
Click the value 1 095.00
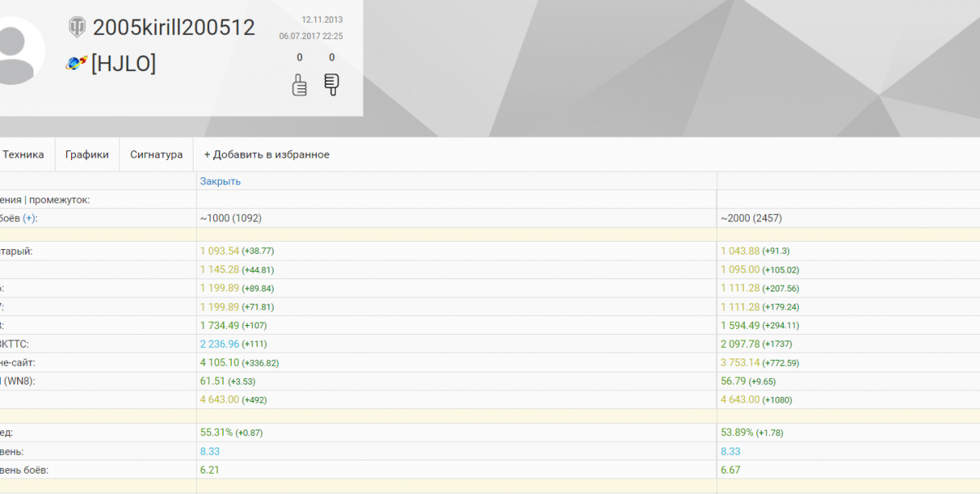(741, 269)
